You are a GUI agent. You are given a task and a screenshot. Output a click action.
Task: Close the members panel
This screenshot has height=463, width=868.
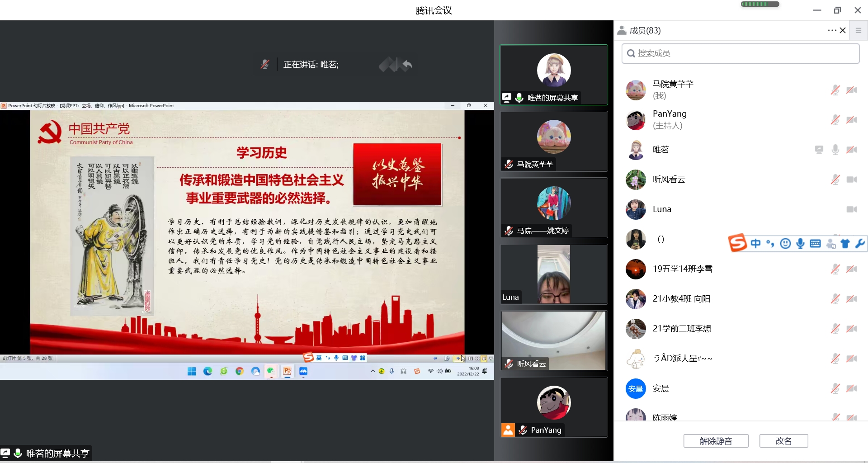[x=843, y=30]
